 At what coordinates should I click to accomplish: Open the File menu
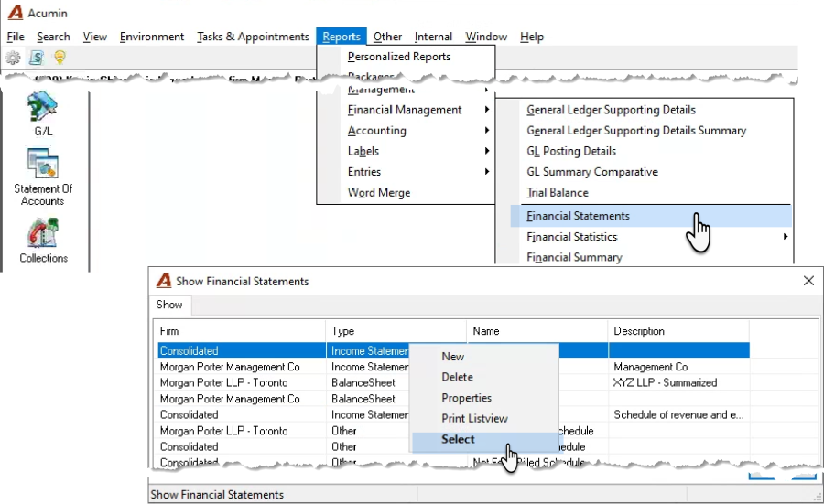pyautogui.click(x=16, y=37)
